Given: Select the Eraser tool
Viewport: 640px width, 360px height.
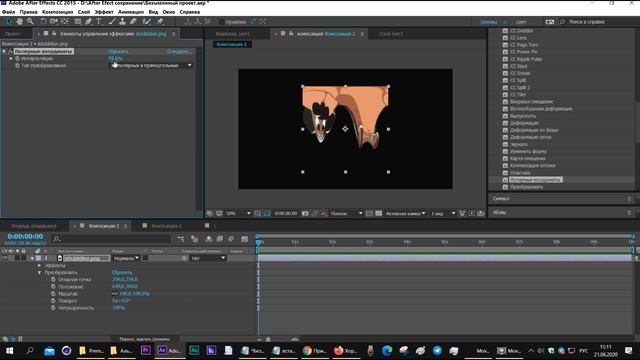Looking at the screenshot, I should point(133,21).
